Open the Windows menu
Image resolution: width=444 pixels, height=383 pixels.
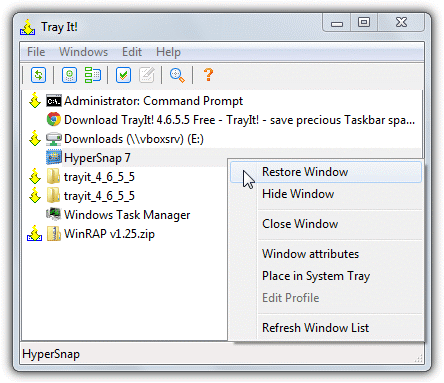coord(84,52)
